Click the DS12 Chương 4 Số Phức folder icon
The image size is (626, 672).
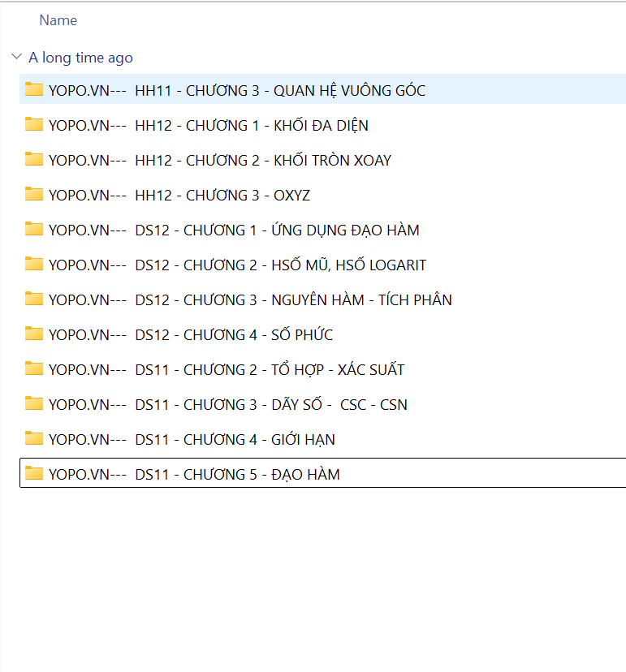33,334
